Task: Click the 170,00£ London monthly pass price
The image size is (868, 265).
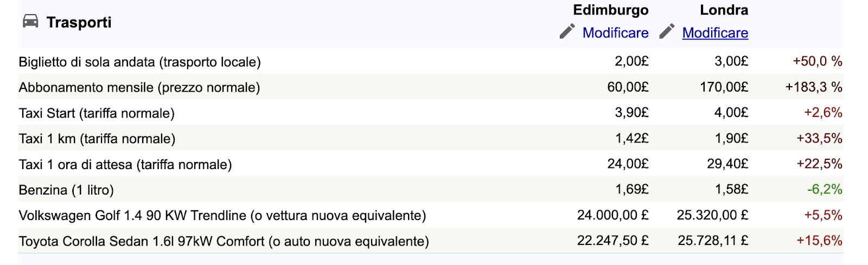Action: tap(724, 87)
